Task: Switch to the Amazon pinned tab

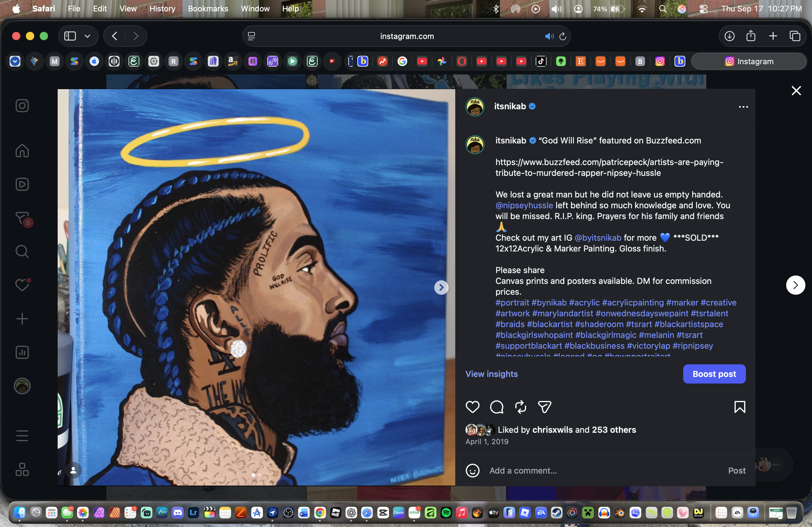Action: coord(233,61)
